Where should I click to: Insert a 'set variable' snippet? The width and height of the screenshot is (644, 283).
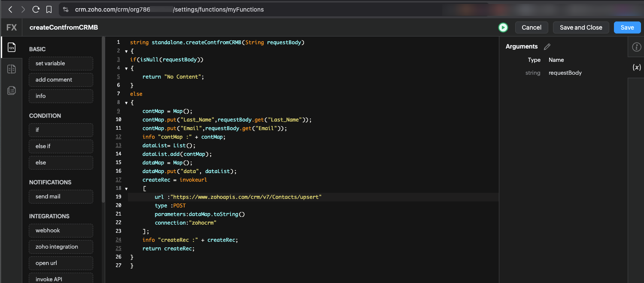click(x=61, y=64)
